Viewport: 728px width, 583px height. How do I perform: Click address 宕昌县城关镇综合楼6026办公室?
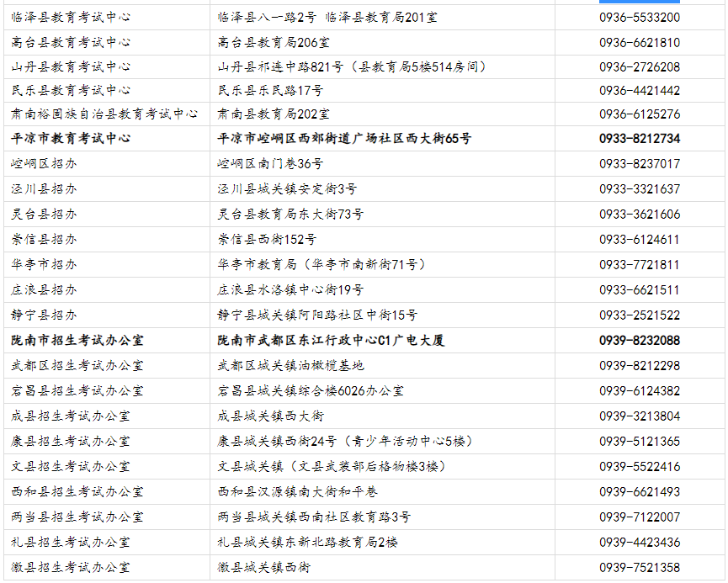click(x=311, y=390)
